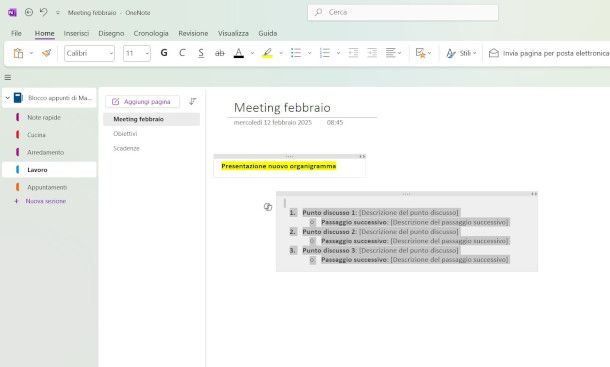
Task: Toggle the navigation pane hamburger button
Action: click(x=8, y=77)
